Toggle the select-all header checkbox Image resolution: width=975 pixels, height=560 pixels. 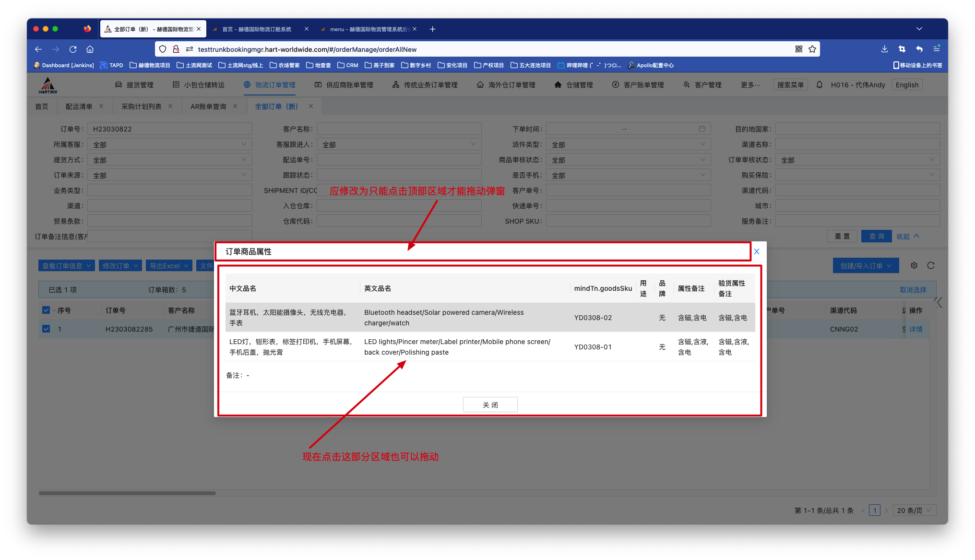[46, 310]
